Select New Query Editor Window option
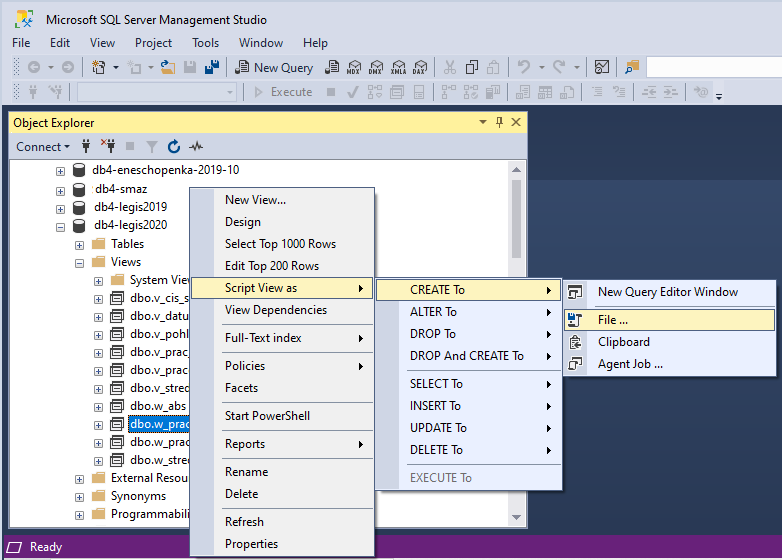The width and height of the screenshot is (782, 560). (x=670, y=292)
